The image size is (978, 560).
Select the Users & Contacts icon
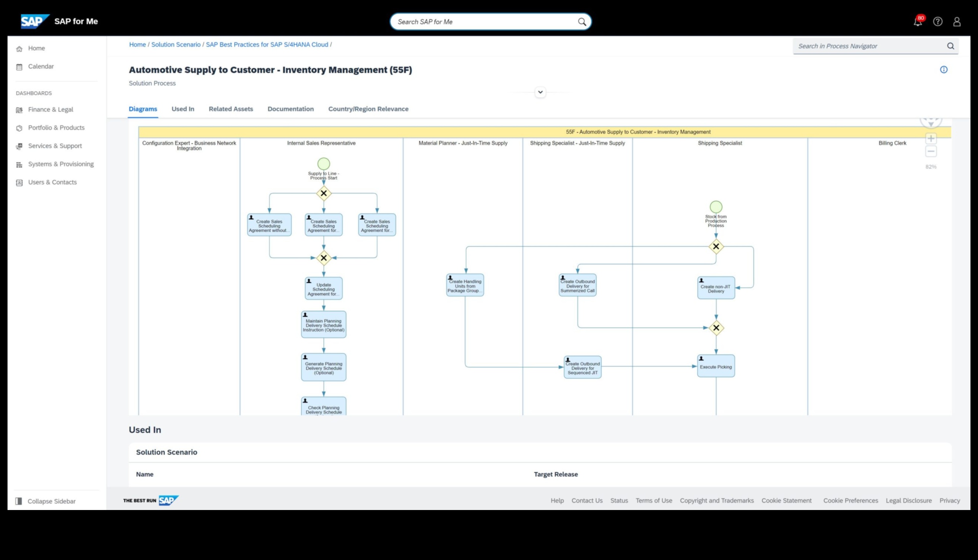19,182
